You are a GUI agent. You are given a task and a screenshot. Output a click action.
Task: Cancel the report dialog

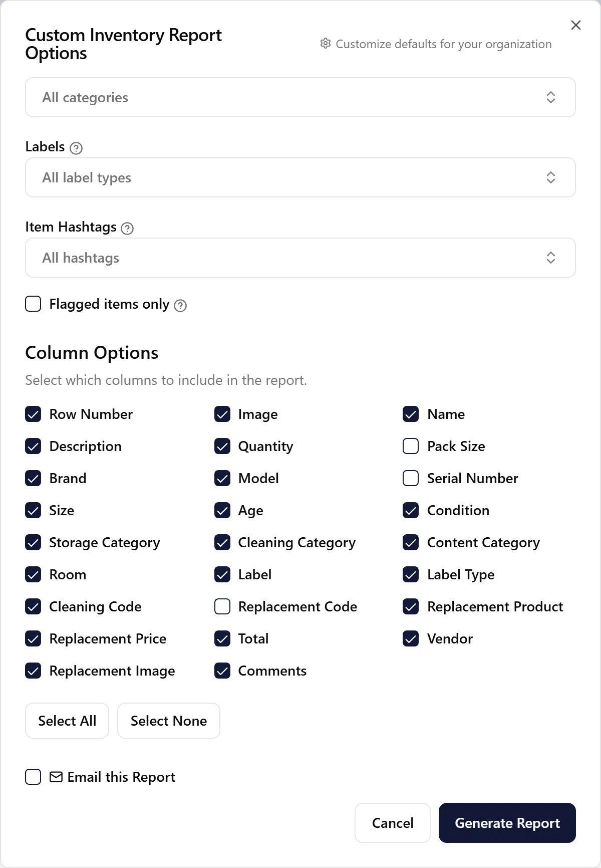[x=393, y=823]
